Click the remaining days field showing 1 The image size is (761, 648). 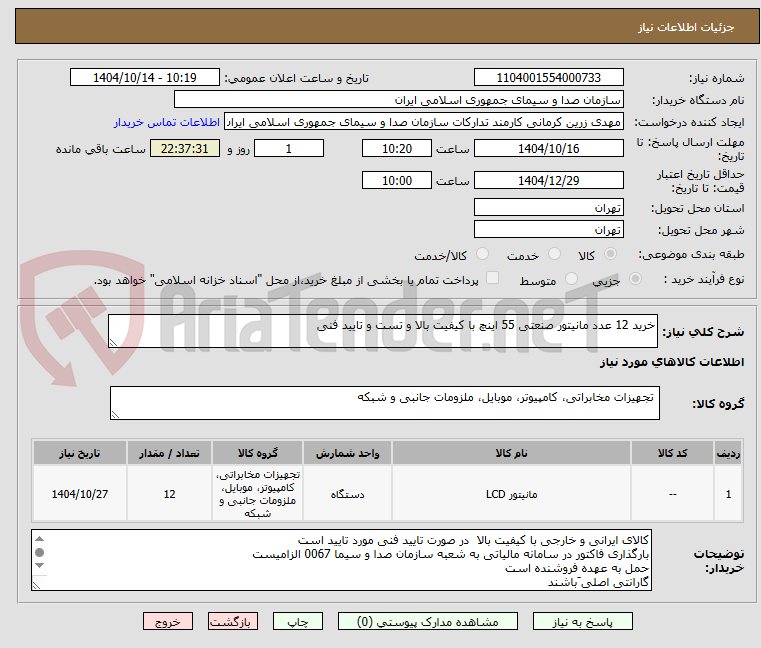click(289, 149)
